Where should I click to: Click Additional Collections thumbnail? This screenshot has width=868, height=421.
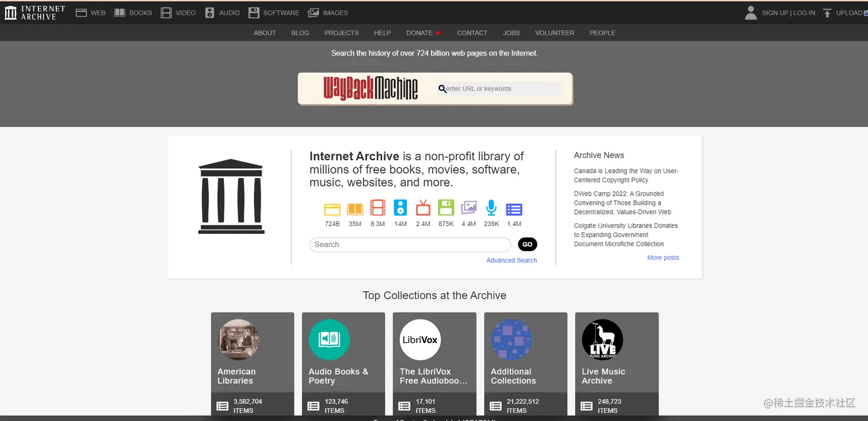point(511,340)
